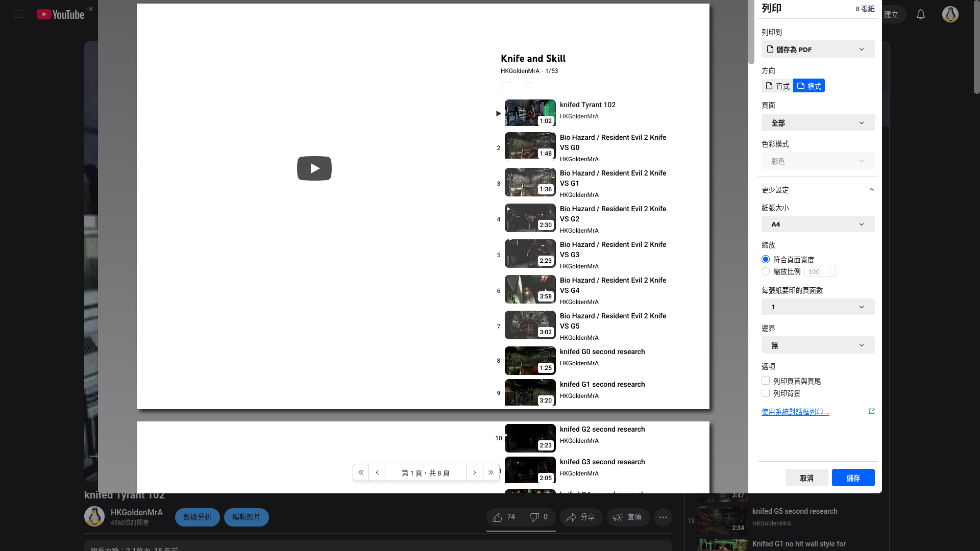Go to the YouTube home logo
980x551 pixels.
[x=60, y=14]
